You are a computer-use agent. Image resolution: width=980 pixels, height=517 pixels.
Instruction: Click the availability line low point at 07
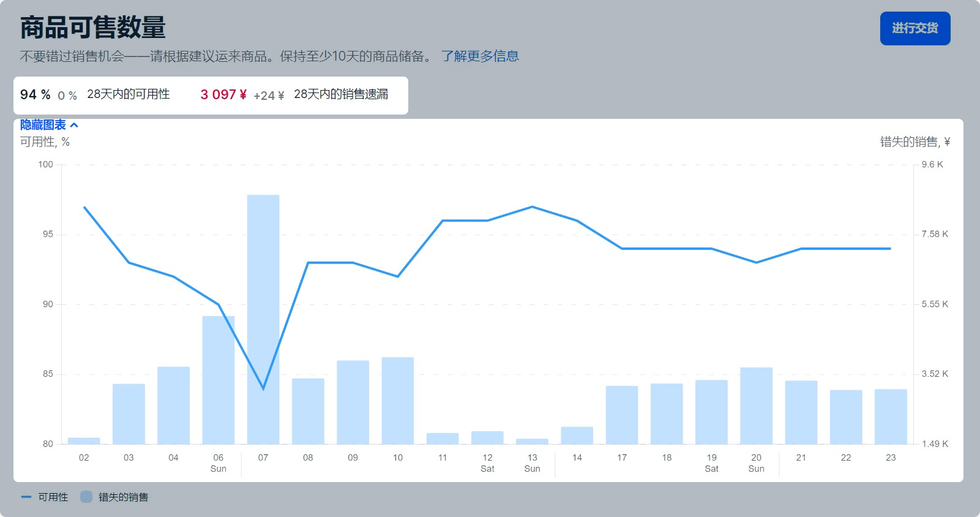(x=263, y=388)
